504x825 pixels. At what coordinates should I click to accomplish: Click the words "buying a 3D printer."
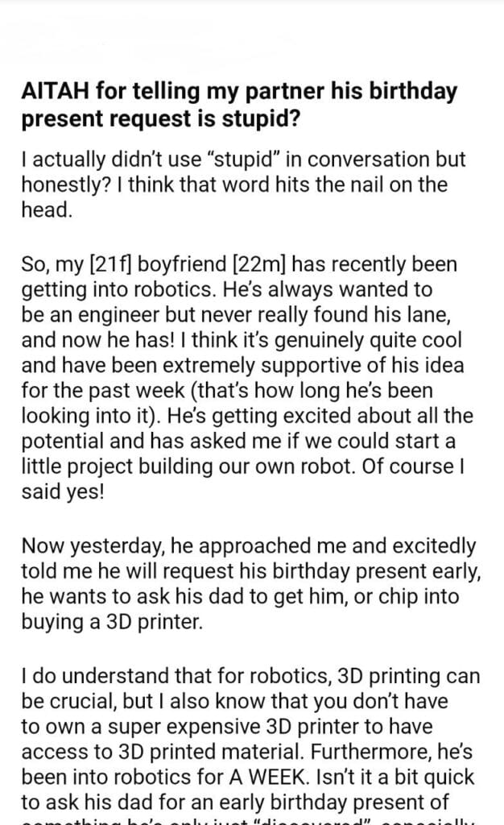pos(100,624)
